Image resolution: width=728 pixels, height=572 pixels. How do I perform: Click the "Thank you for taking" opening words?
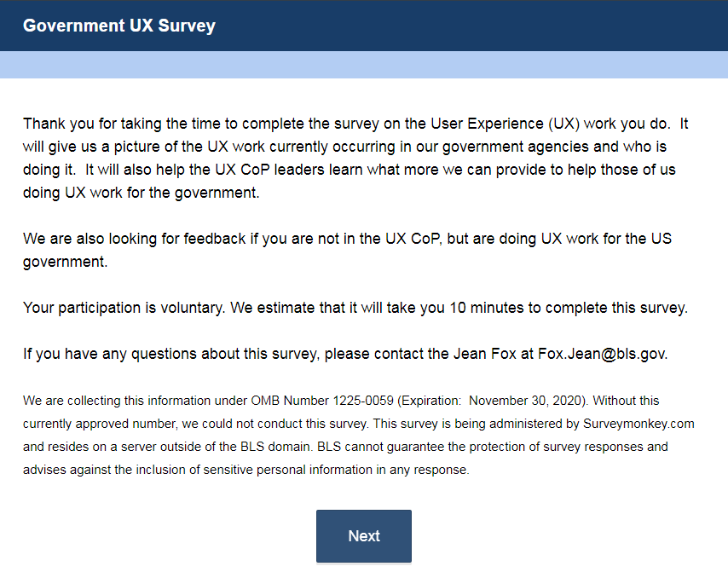pos(87,124)
